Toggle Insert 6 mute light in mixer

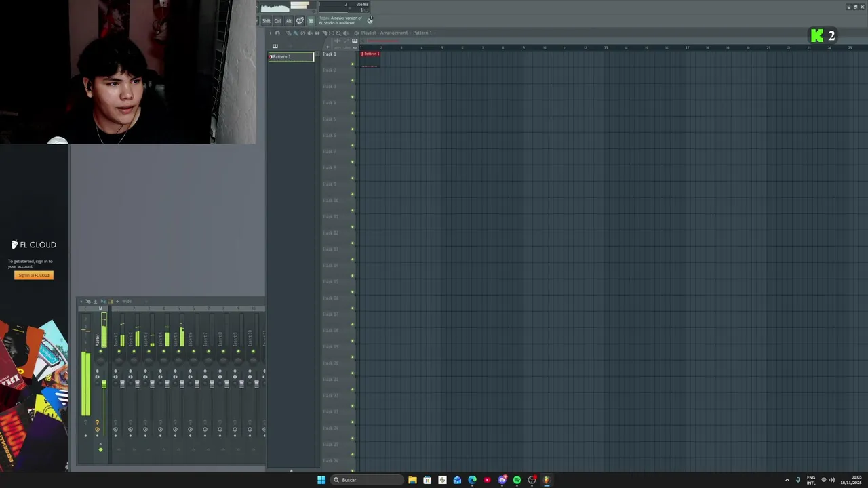[193, 351]
